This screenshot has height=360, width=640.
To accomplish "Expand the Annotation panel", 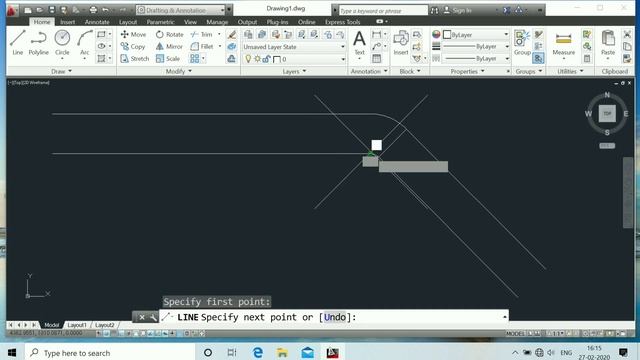I will tap(369, 71).
